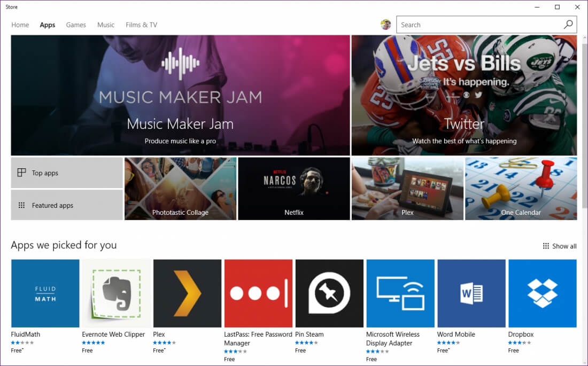Open the LastPass app icon
Screen dimensions: 588x366
click(258, 293)
